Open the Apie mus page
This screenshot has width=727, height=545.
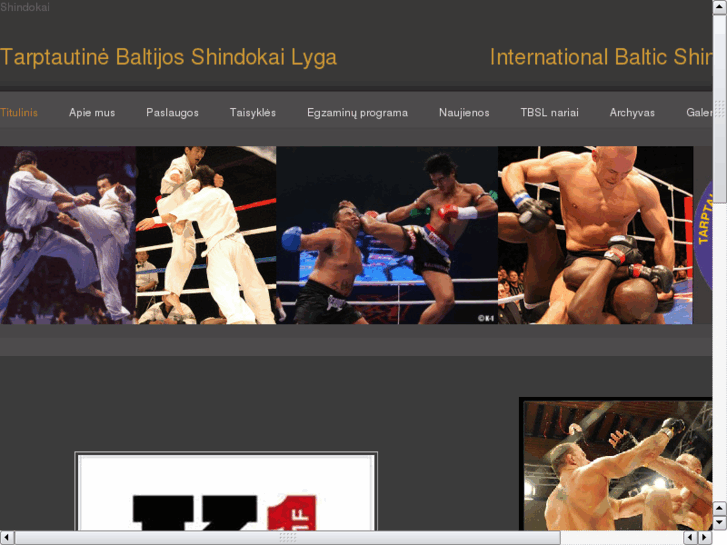point(92,113)
